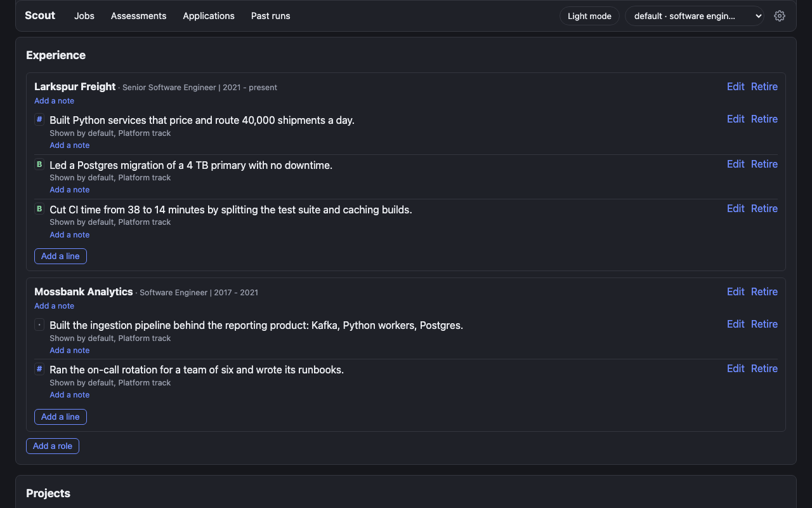Go to the Jobs tab
The image size is (812, 508).
coord(84,16)
